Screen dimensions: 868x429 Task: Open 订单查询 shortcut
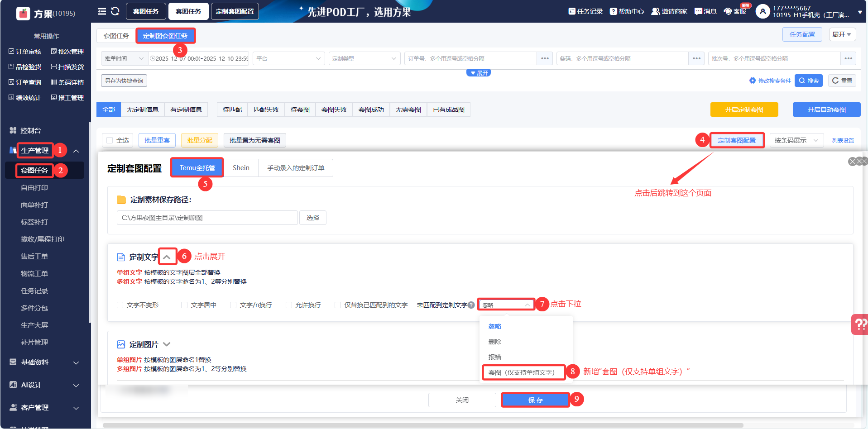(25, 82)
